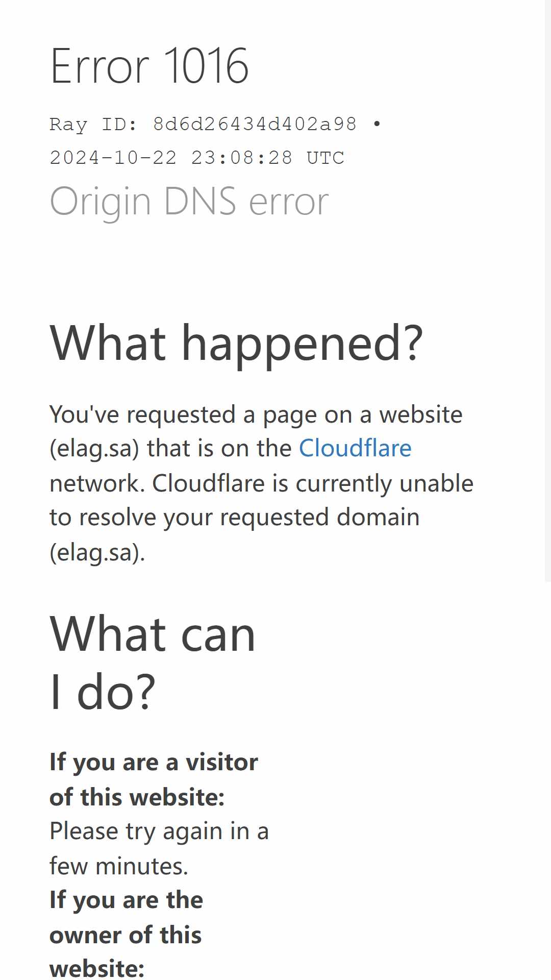551x980 pixels.
Task: Select the Ray ID value 8d6d26434d402a98
Action: point(255,124)
